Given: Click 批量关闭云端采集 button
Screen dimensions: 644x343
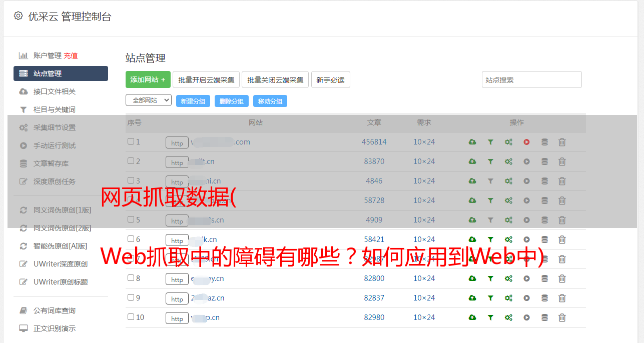Looking at the screenshot, I should [x=275, y=79].
